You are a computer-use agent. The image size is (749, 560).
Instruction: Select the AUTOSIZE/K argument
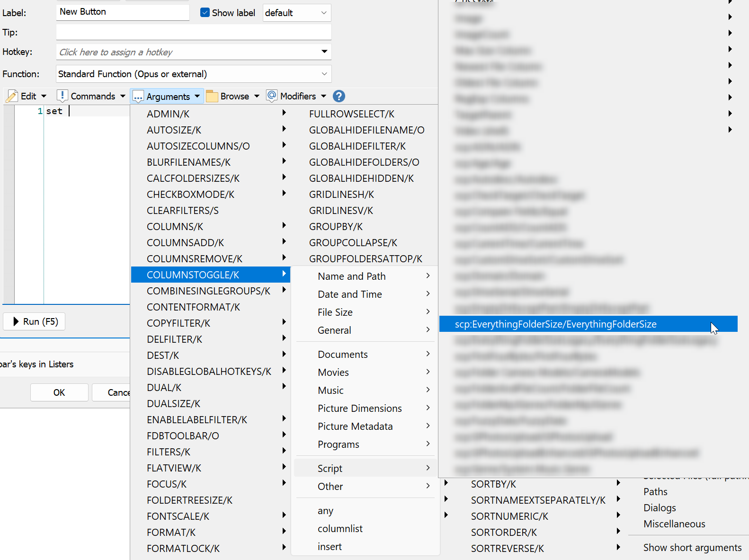point(210,130)
